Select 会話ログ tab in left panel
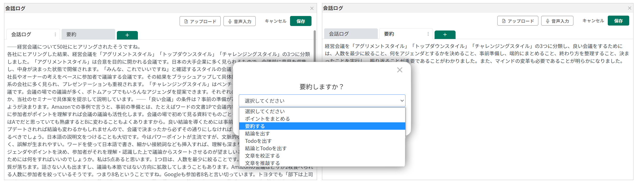Image resolution: width=644 pixels, height=186 pixels. (33, 34)
